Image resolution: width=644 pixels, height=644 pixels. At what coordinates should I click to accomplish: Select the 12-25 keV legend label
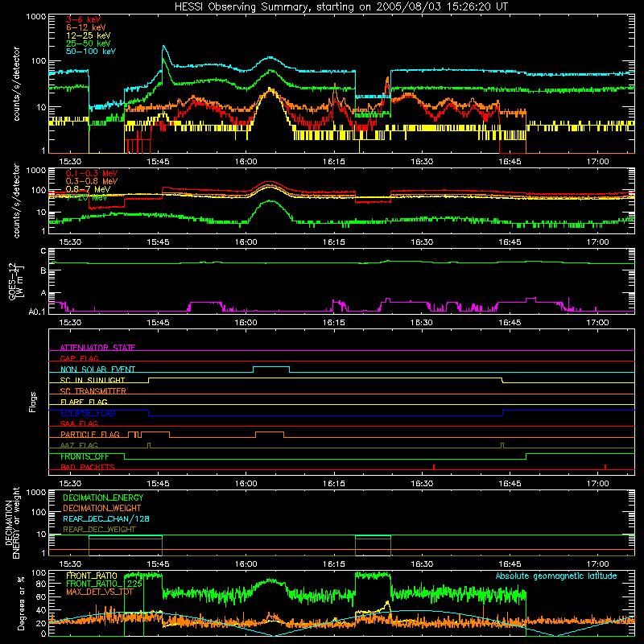[89, 35]
